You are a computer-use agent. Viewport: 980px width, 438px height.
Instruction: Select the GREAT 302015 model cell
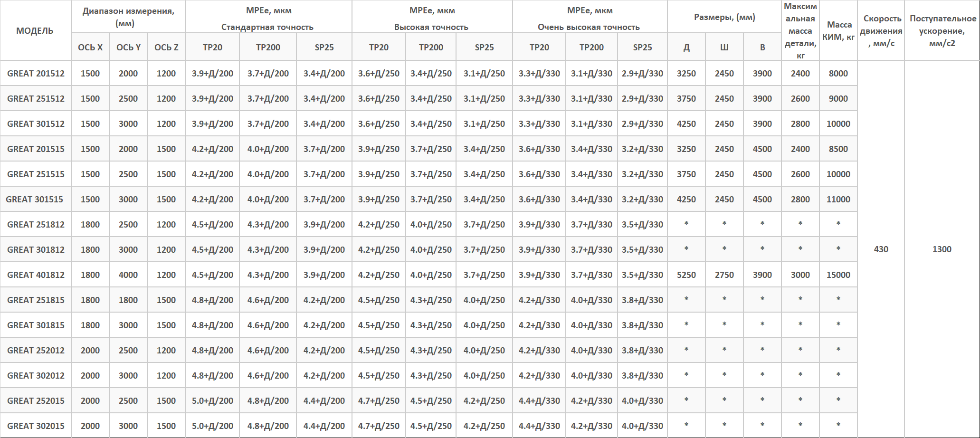coord(36,426)
